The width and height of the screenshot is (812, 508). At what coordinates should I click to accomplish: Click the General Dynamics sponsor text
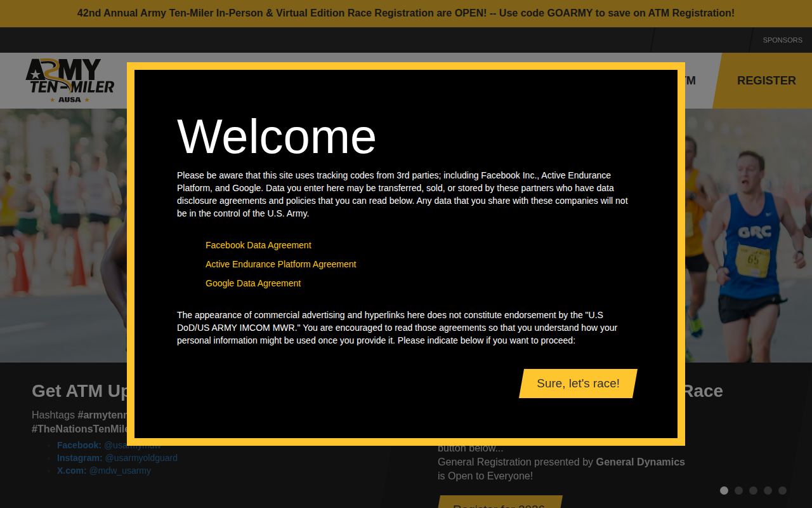tap(640, 462)
